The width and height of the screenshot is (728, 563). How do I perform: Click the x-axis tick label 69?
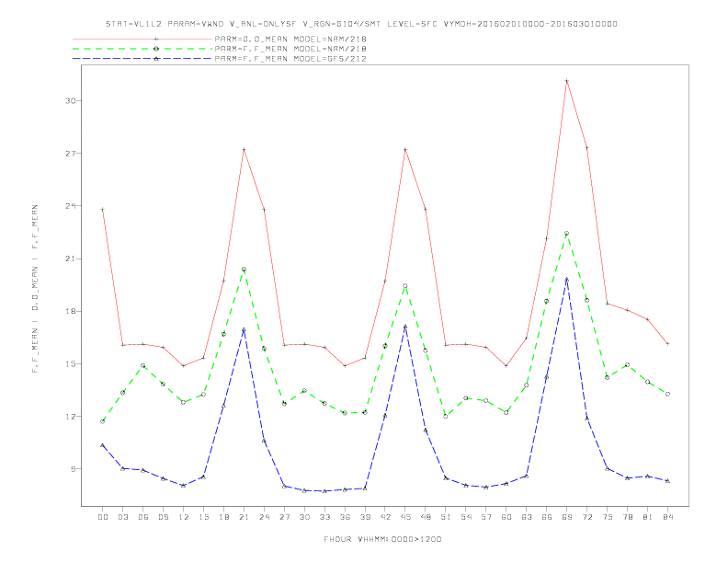click(x=567, y=517)
